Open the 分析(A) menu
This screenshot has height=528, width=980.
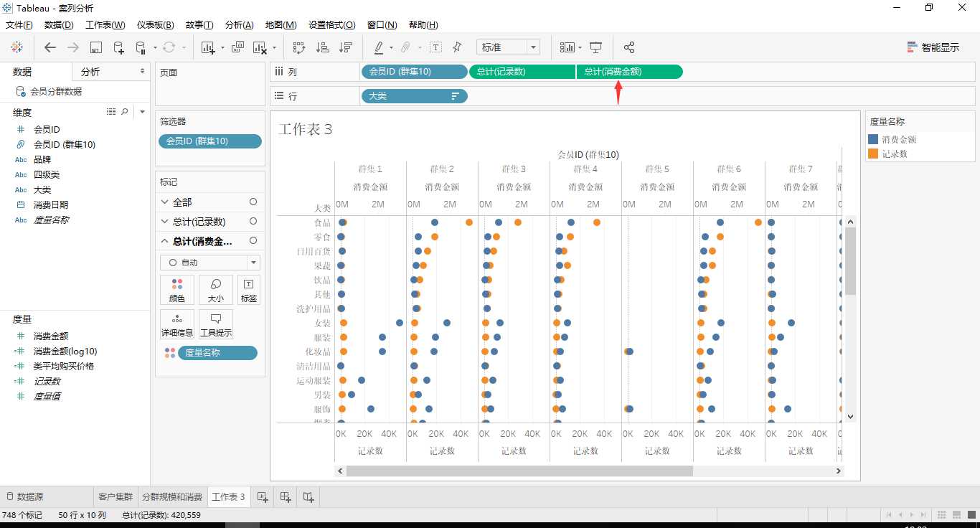coord(239,25)
